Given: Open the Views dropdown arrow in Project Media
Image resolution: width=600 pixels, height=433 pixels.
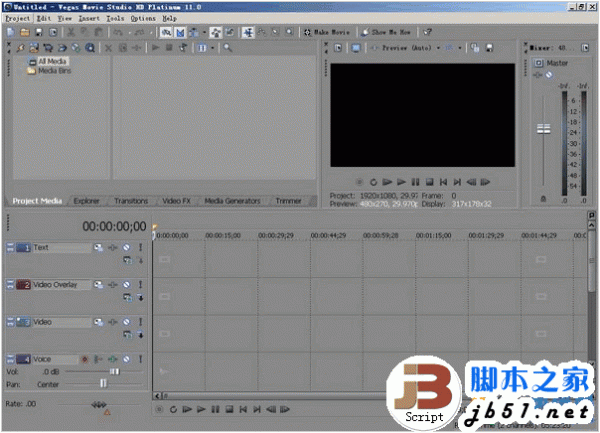Looking at the screenshot, I should (212, 48).
